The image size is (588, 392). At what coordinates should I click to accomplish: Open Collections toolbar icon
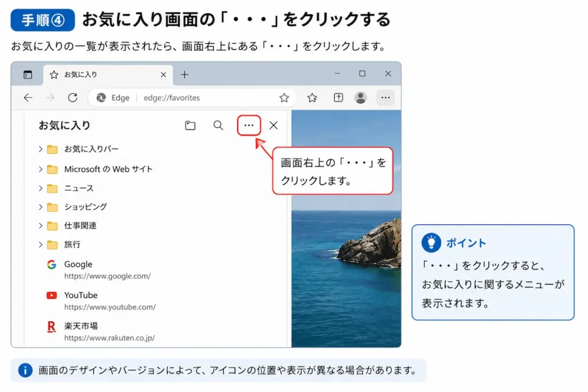point(338,98)
